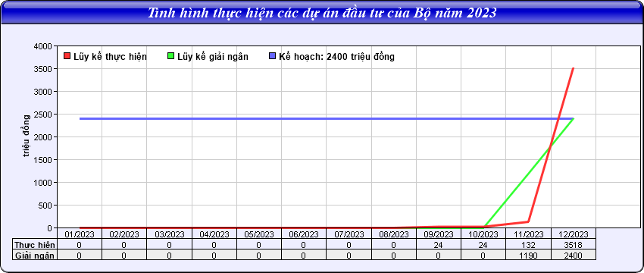Click the blue Kế hoạch legend swatch
Viewport: 644px width, 273px height.
pos(272,56)
